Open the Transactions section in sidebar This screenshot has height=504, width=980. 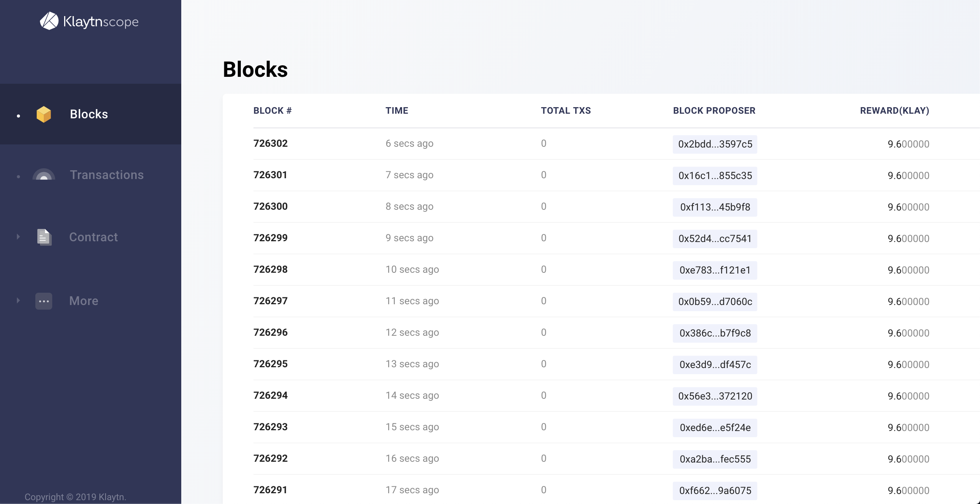[x=107, y=175]
